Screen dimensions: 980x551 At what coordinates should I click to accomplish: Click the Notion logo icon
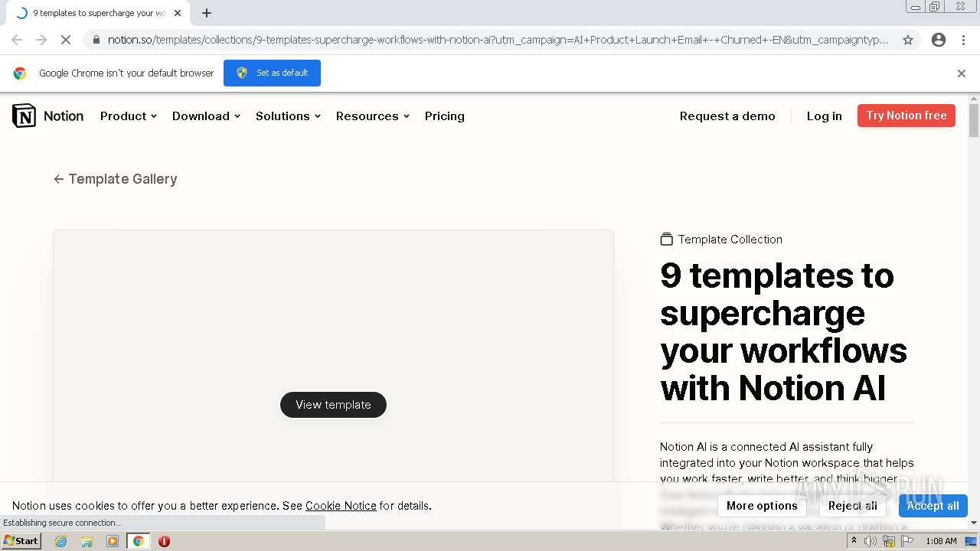tap(24, 116)
